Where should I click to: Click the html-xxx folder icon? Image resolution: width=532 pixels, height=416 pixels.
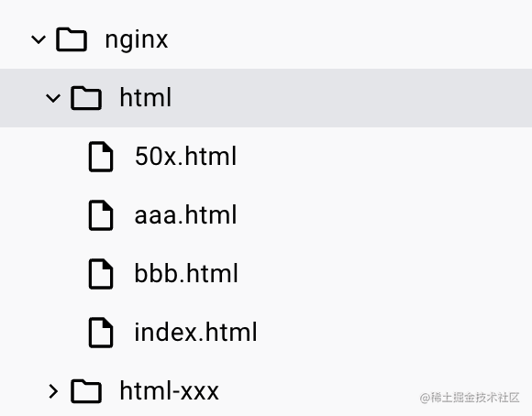tap(86, 391)
